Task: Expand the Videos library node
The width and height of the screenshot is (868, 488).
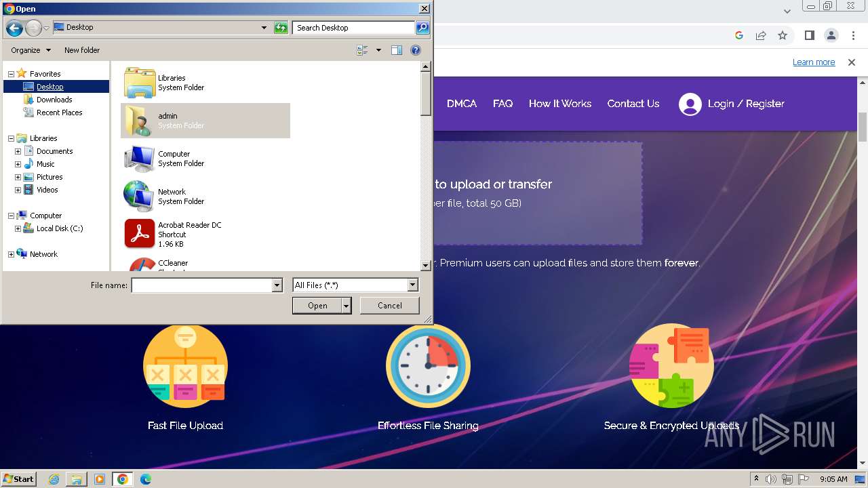Action: coord(18,190)
